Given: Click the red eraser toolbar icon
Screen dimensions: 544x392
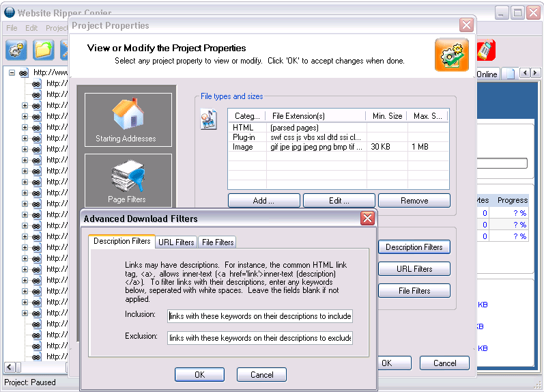Looking at the screenshot, I should tap(486, 50).
